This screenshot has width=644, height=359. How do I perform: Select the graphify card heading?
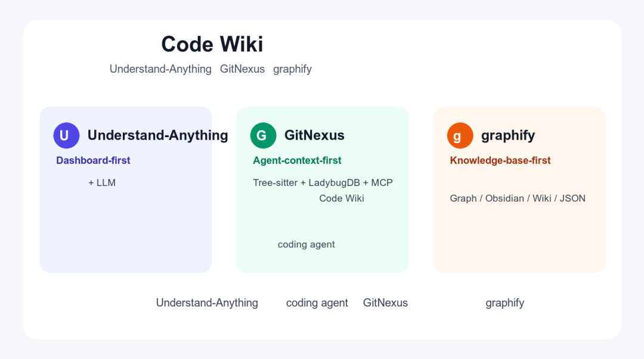(508, 135)
